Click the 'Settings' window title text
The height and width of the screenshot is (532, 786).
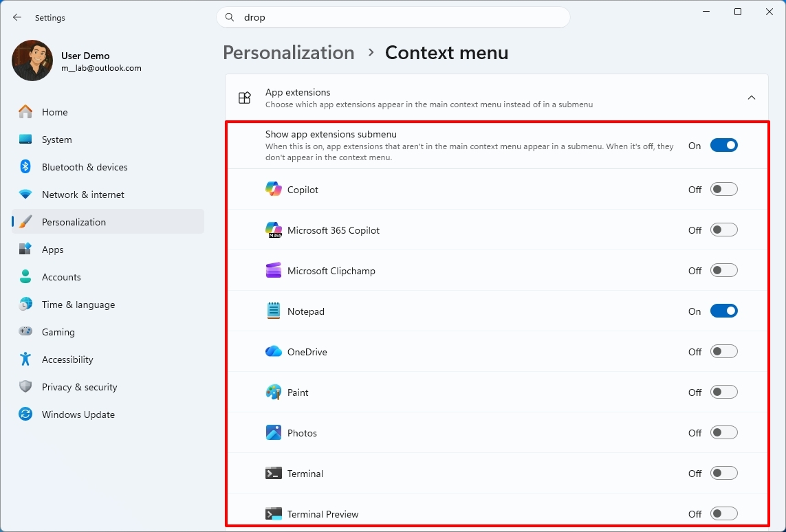(x=50, y=18)
